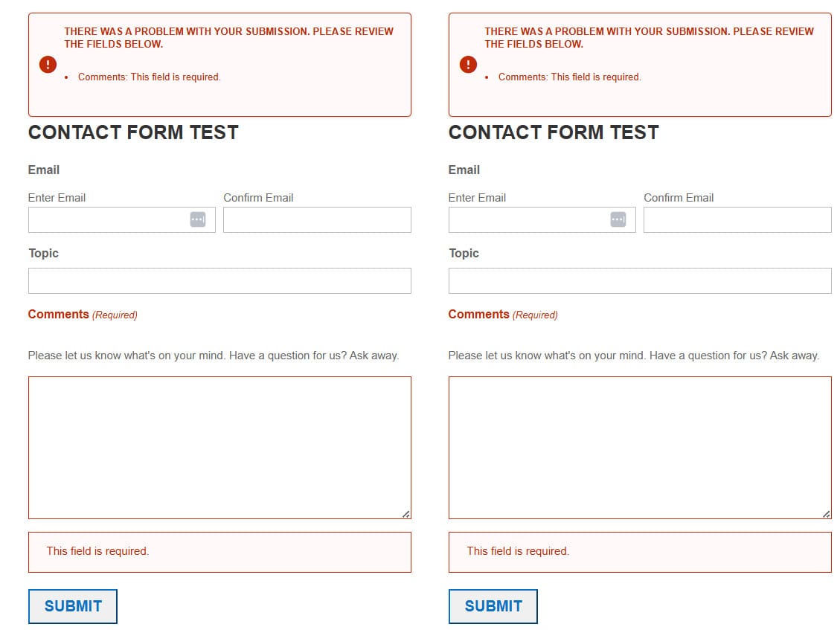Click the resize handle of right Comments textarea
This screenshot has width=840, height=630.
coord(827,514)
